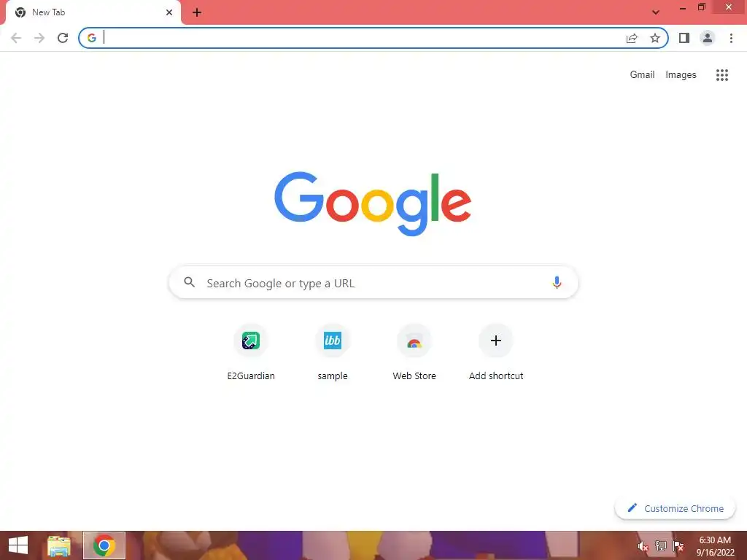Click the Google logo
This screenshot has height=560, width=747.
(x=373, y=204)
